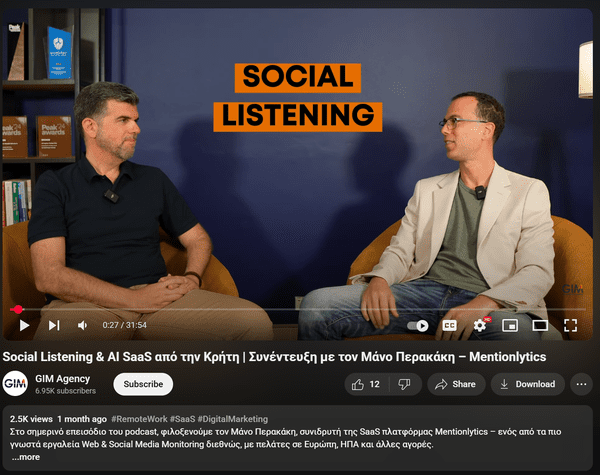The width and height of the screenshot is (600, 475).
Task: Skip to the next video
Action: [54, 325]
